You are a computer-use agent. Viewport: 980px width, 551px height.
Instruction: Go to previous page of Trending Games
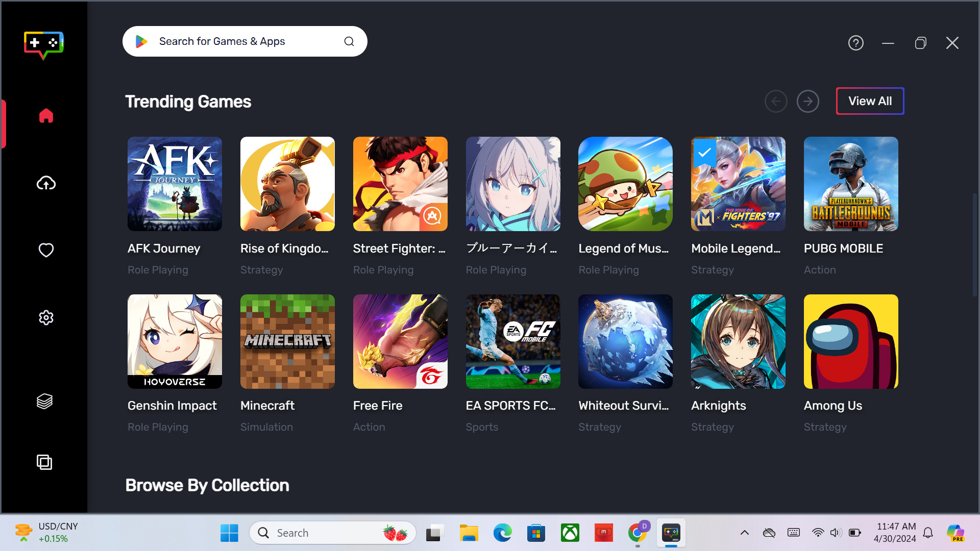[x=776, y=102]
